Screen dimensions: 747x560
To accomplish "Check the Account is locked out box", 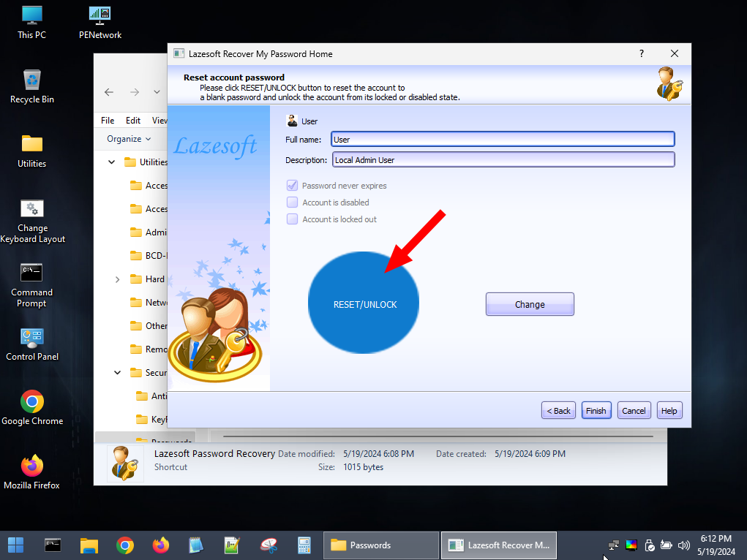I will pos(292,219).
